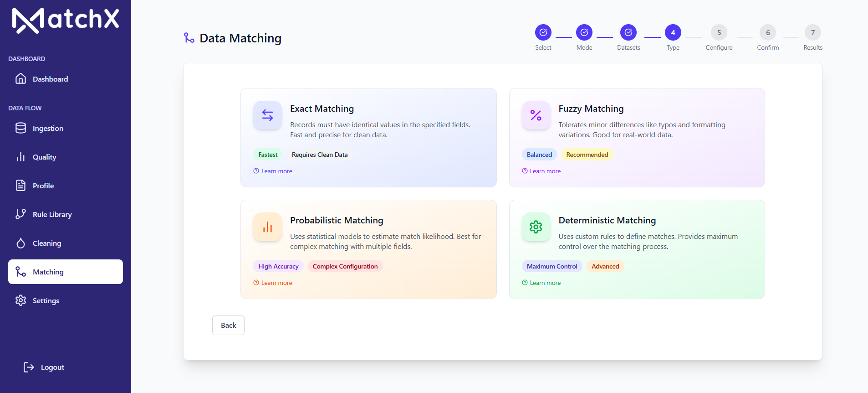
Task: Click the MatchX logo
Action: coord(66,21)
